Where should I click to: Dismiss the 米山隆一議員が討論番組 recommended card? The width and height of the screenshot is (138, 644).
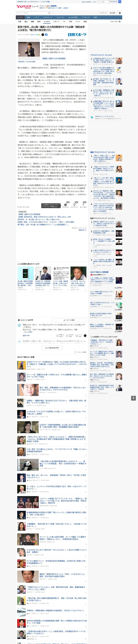point(33,290)
